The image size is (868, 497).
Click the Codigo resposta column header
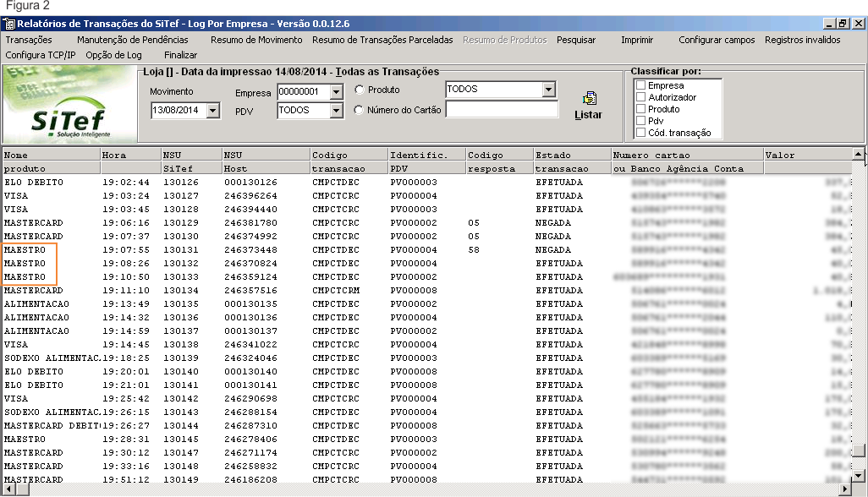click(x=500, y=161)
